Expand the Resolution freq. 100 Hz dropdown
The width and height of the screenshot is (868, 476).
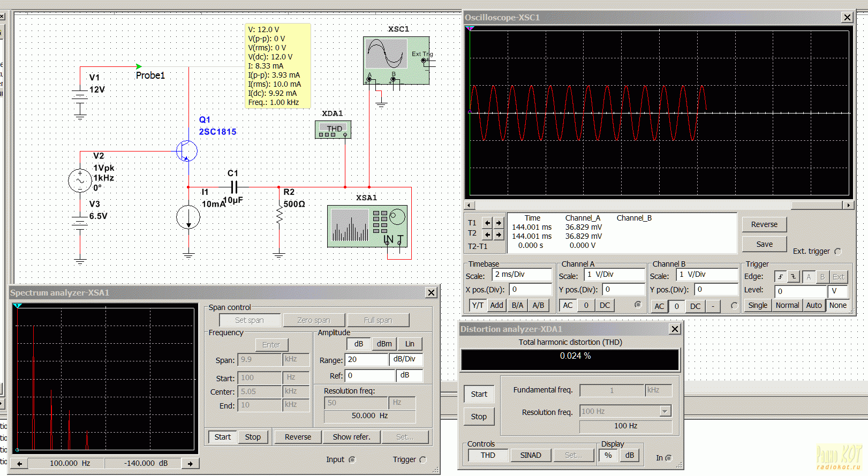[x=665, y=412]
